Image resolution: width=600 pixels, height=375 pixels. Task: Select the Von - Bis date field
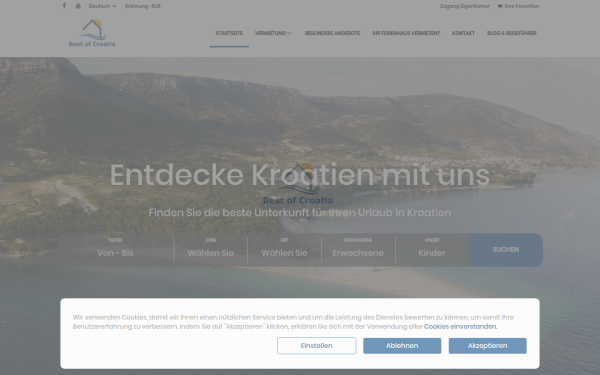coord(115,250)
